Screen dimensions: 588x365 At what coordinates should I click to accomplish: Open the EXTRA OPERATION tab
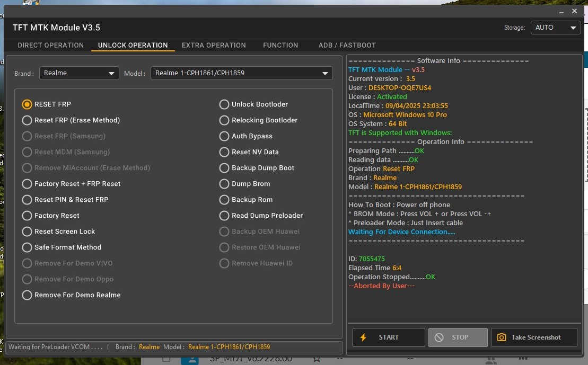pyautogui.click(x=214, y=46)
